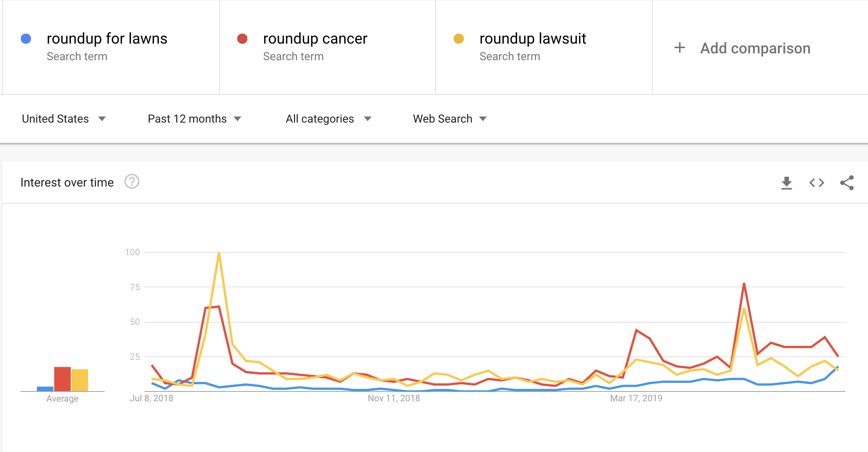Share the Interest over time chart
The image size is (868, 452).
(x=847, y=183)
